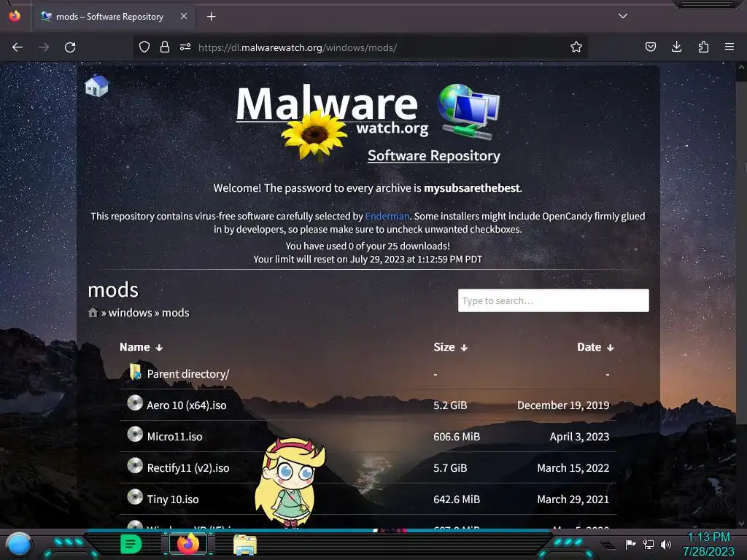
Task: Sort the list by Date column
Action: tap(595, 347)
